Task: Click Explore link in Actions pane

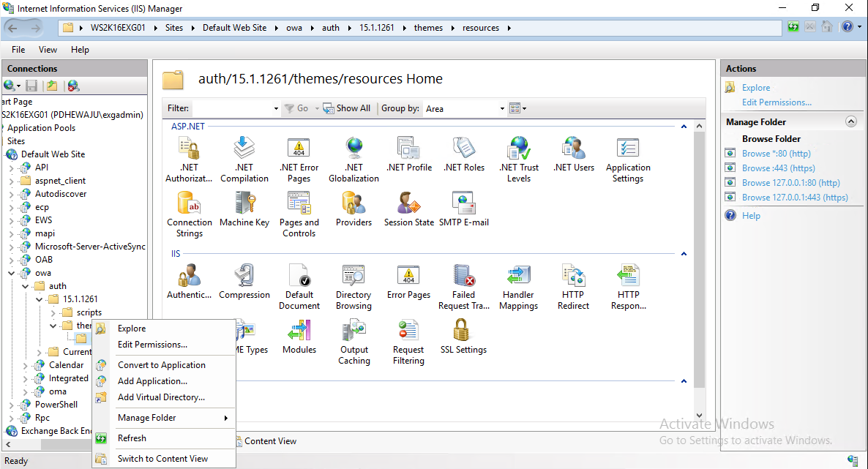Action: (755, 88)
